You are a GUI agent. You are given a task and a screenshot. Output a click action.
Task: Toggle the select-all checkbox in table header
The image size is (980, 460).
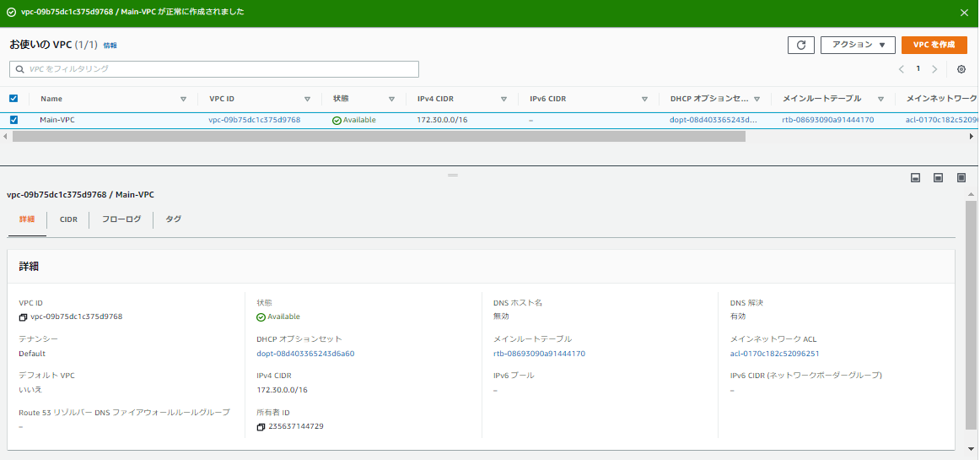coord(13,99)
